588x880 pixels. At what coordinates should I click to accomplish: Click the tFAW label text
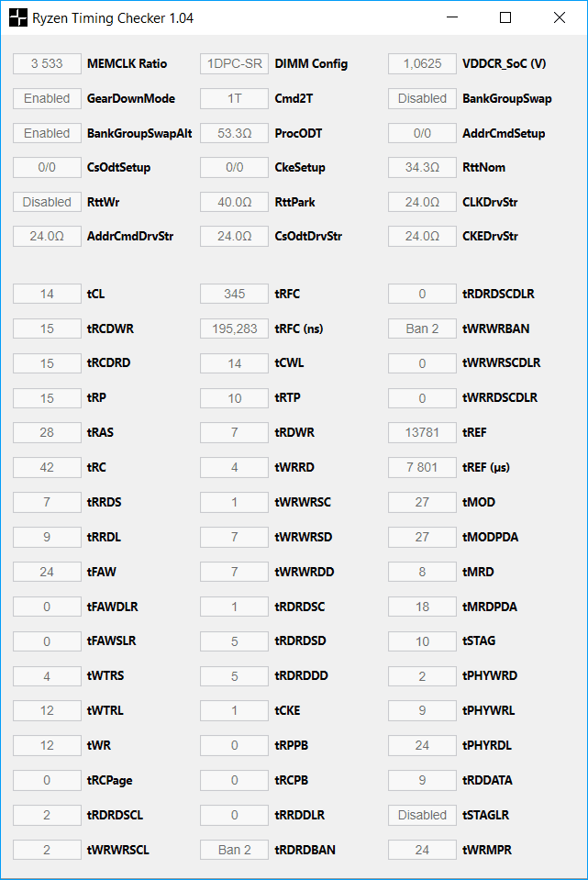tap(102, 572)
